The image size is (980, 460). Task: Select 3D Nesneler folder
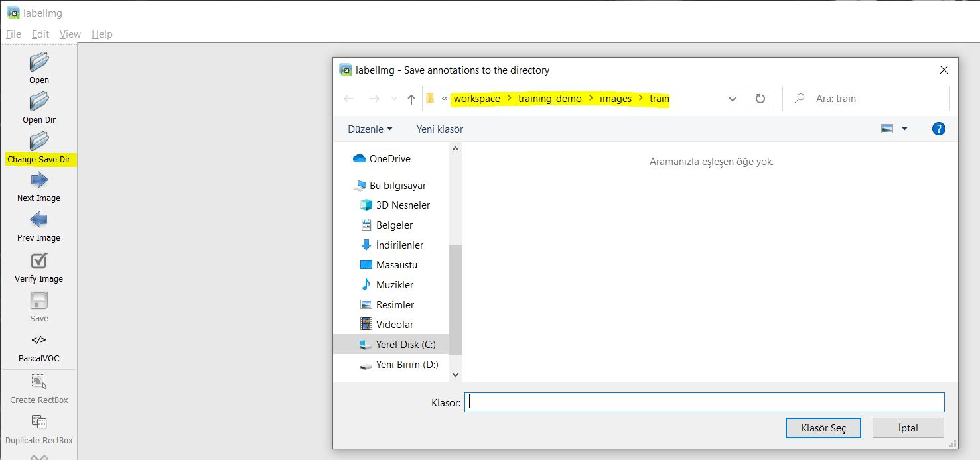click(395, 205)
